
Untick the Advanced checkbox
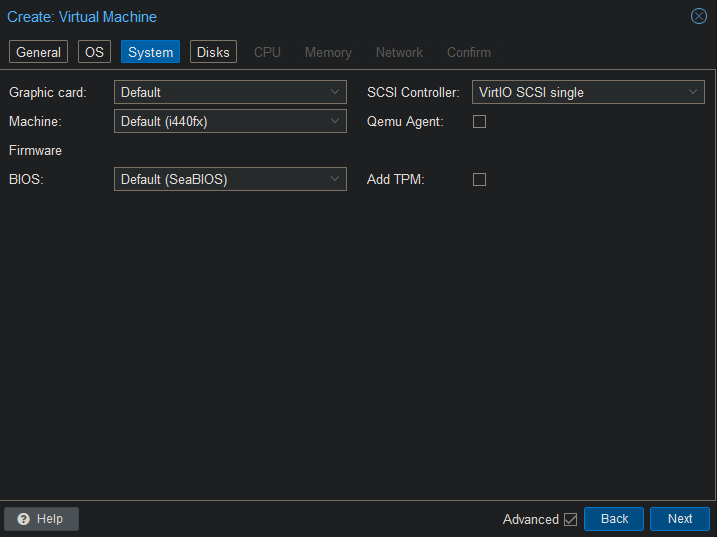tap(570, 519)
